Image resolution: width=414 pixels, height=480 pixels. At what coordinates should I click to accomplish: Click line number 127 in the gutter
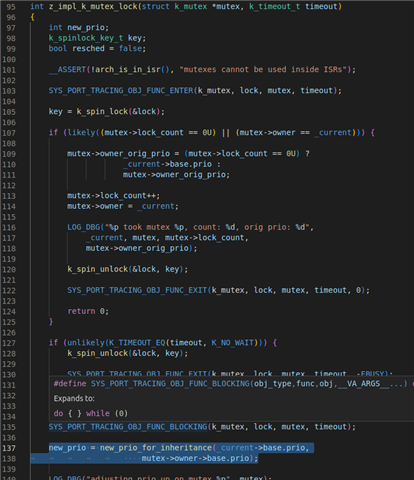click(9, 343)
